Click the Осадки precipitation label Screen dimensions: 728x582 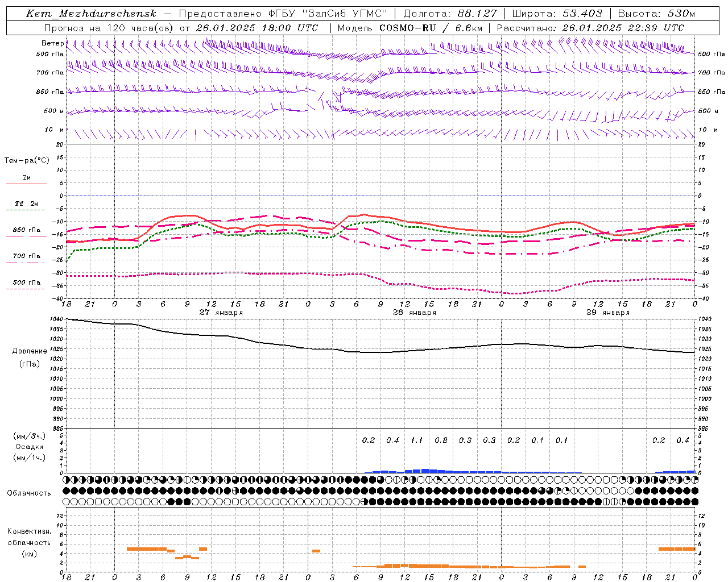coord(30,447)
